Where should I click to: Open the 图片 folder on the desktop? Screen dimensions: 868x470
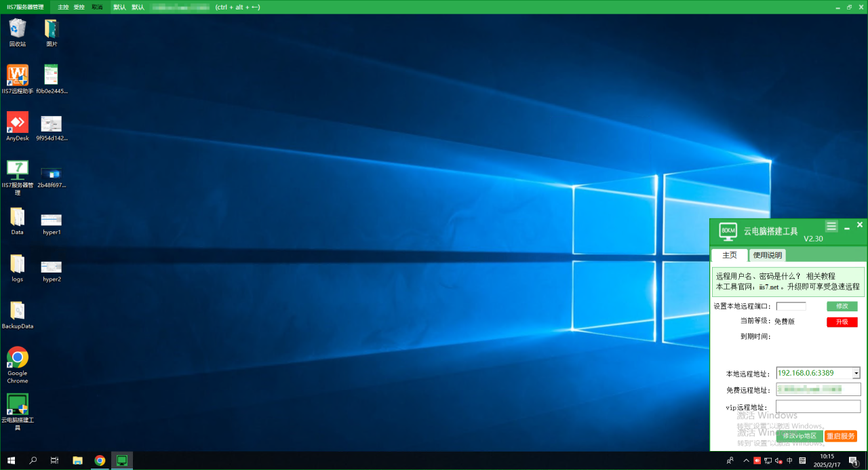click(52, 33)
